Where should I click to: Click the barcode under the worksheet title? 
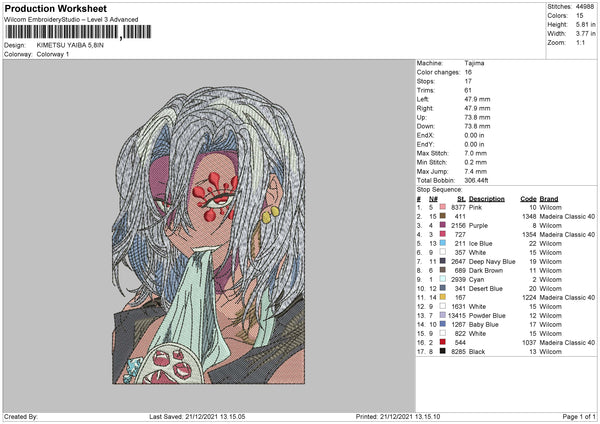(78, 32)
